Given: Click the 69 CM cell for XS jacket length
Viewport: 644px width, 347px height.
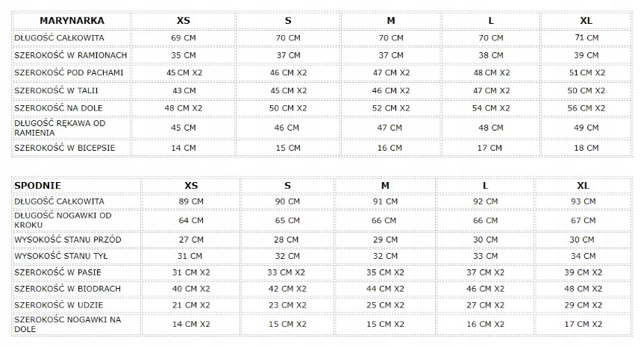Looking at the screenshot, I should 183,38.
